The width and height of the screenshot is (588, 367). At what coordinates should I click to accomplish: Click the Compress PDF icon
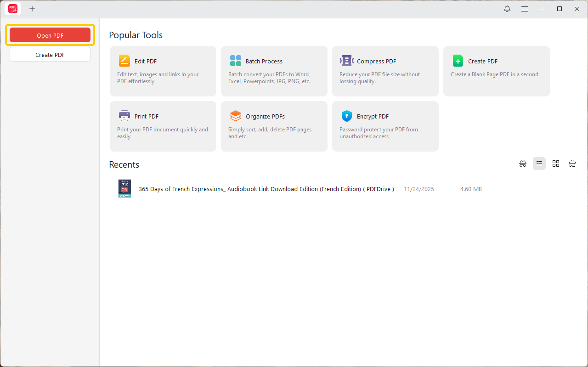click(x=347, y=61)
